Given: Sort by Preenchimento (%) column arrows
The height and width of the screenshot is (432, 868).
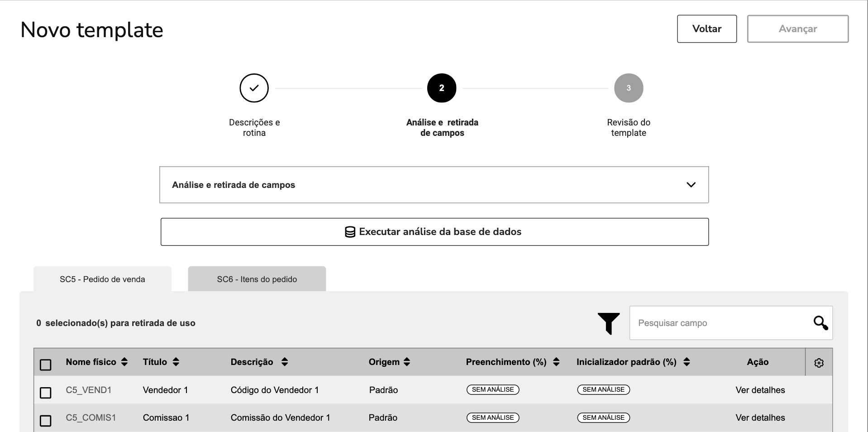Looking at the screenshot, I should click(556, 362).
